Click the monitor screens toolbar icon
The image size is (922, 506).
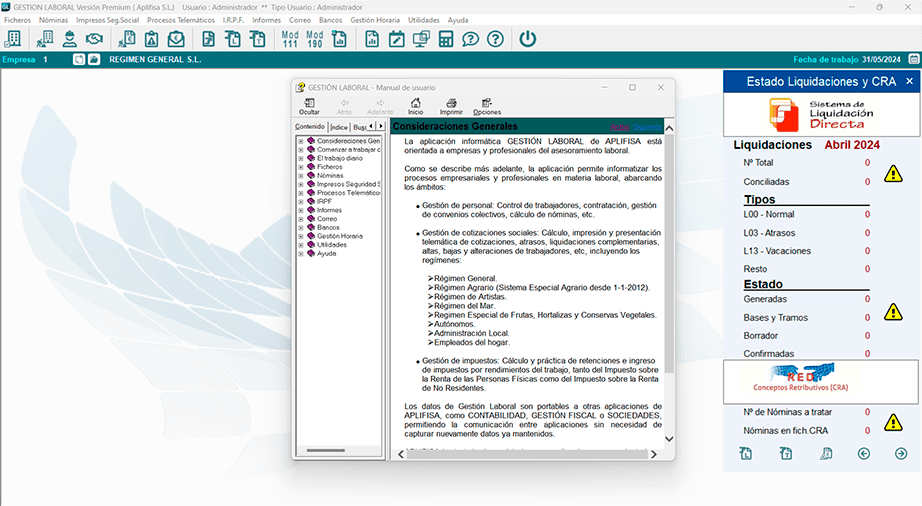coord(421,39)
